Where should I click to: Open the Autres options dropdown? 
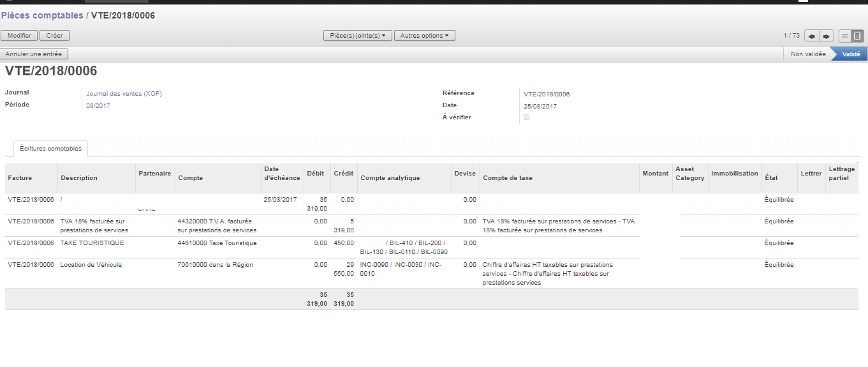tap(424, 36)
